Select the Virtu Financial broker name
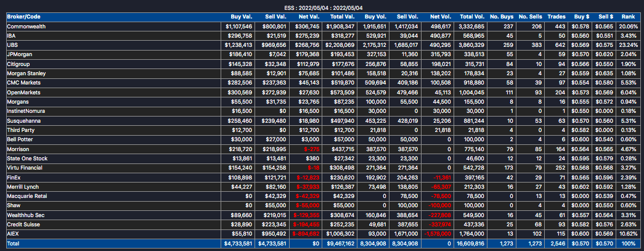The height and width of the screenshot is (251, 644). (x=25, y=168)
